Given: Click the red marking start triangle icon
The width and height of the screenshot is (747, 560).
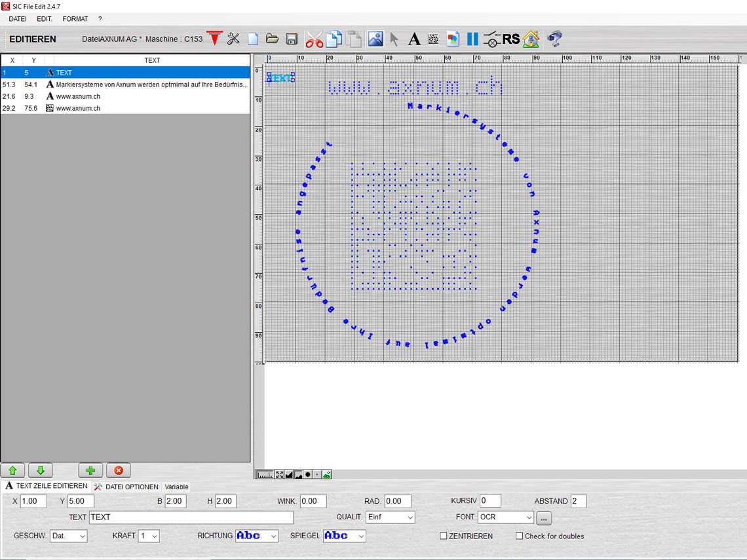Looking at the screenshot, I should coord(215,39).
